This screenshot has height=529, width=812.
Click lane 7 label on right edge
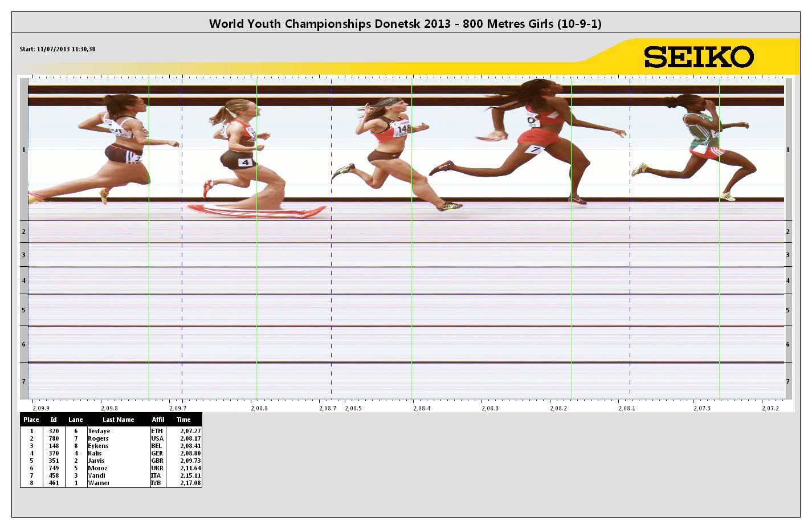point(787,381)
